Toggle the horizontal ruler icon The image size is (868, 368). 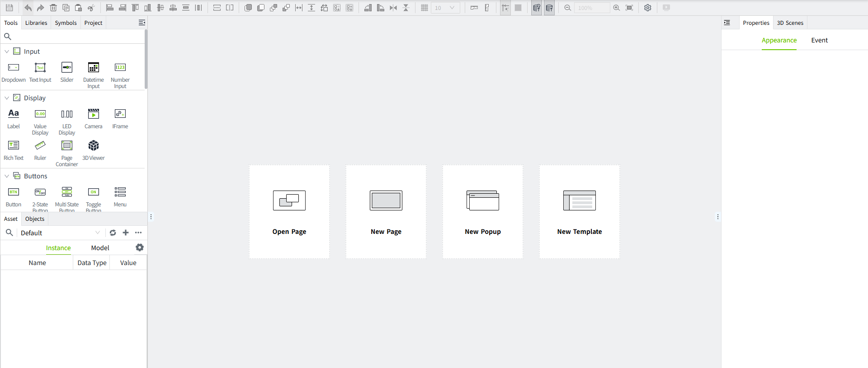(474, 8)
